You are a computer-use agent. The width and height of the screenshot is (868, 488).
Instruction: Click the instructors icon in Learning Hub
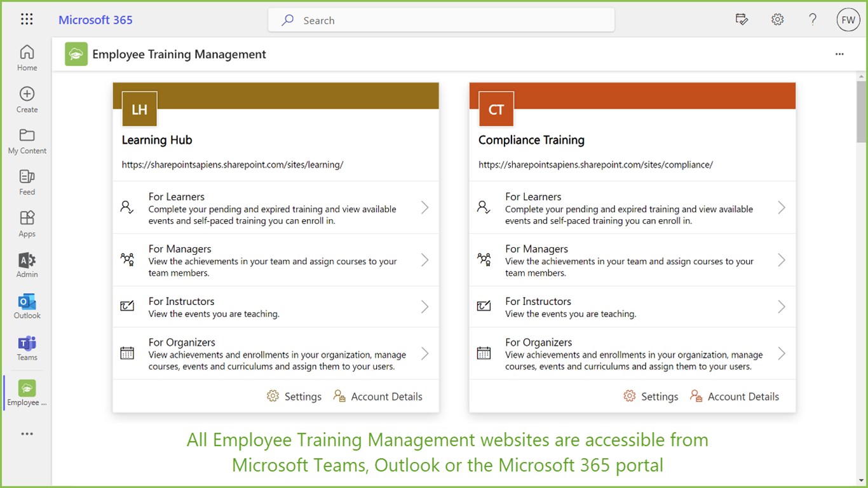click(127, 306)
